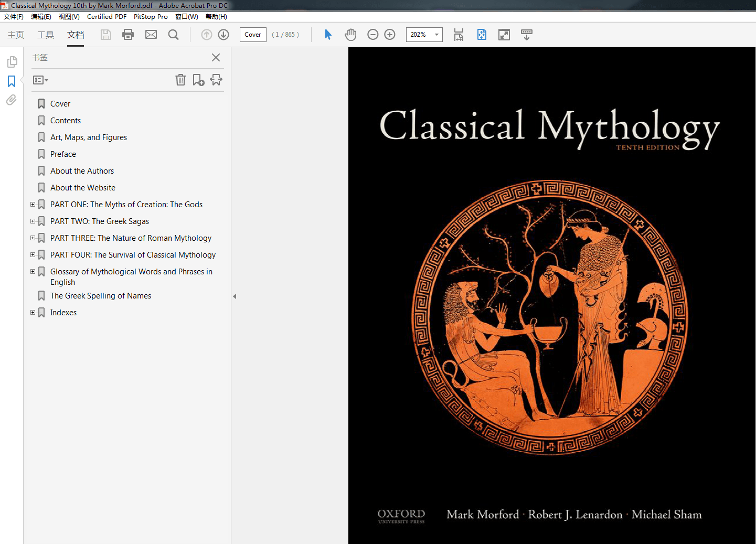This screenshot has height=544, width=756.
Task: Open the bookmark options menu
Action: click(x=40, y=80)
